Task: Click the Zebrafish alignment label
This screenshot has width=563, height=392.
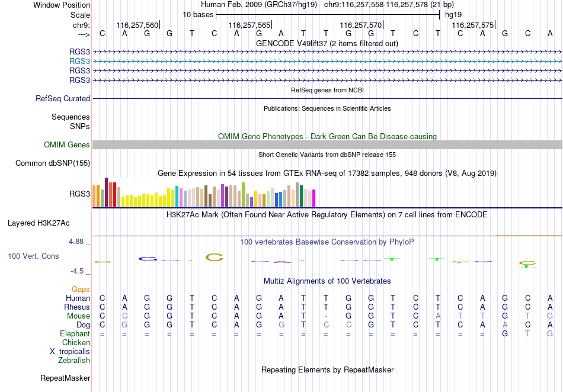Action: tap(74, 361)
